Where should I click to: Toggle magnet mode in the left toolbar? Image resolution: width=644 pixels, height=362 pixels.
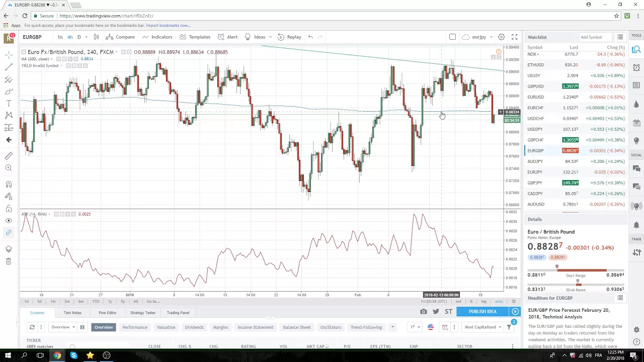9,184
